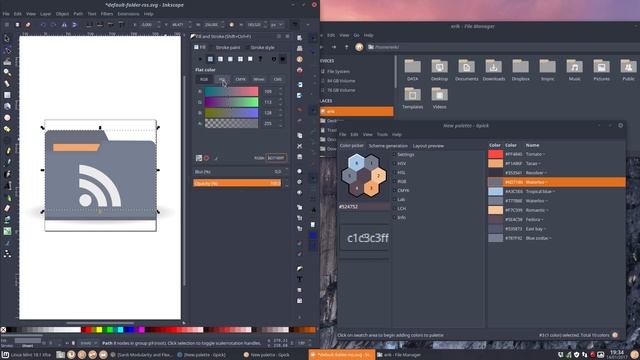Select the Node edit tool in Inkscape
Image resolution: width=640 pixels, height=360 pixels.
(7, 50)
